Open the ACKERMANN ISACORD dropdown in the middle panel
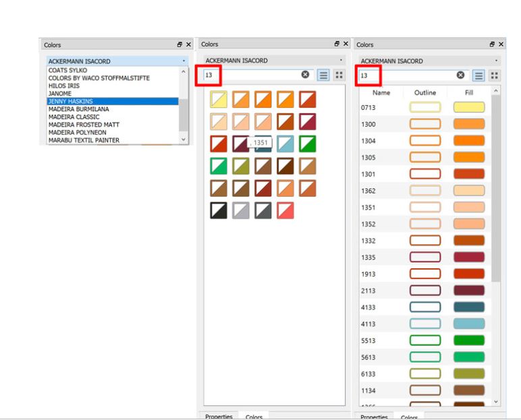This screenshot has height=420, width=521. 273,61
